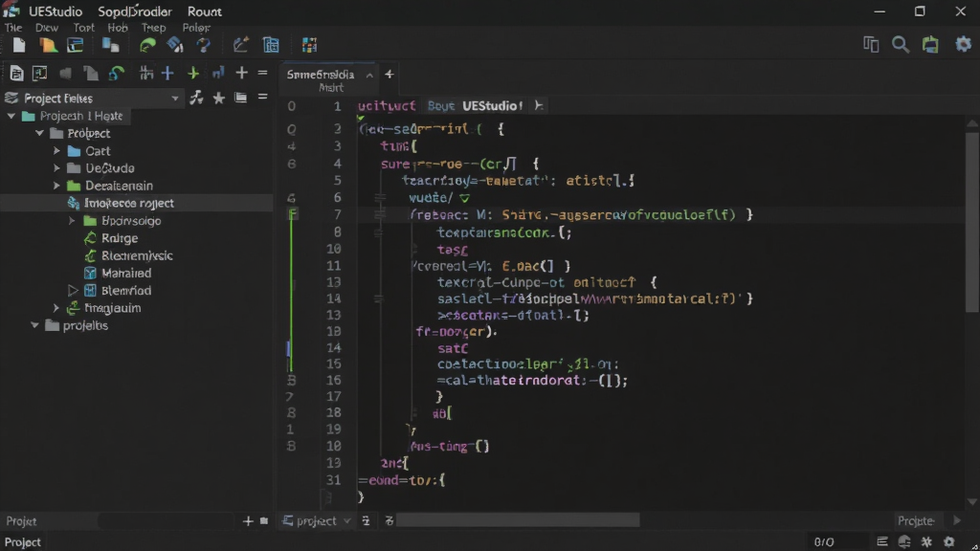Click the status bar list lines icon
This screenshot has width=980, height=551.
(x=881, y=541)
